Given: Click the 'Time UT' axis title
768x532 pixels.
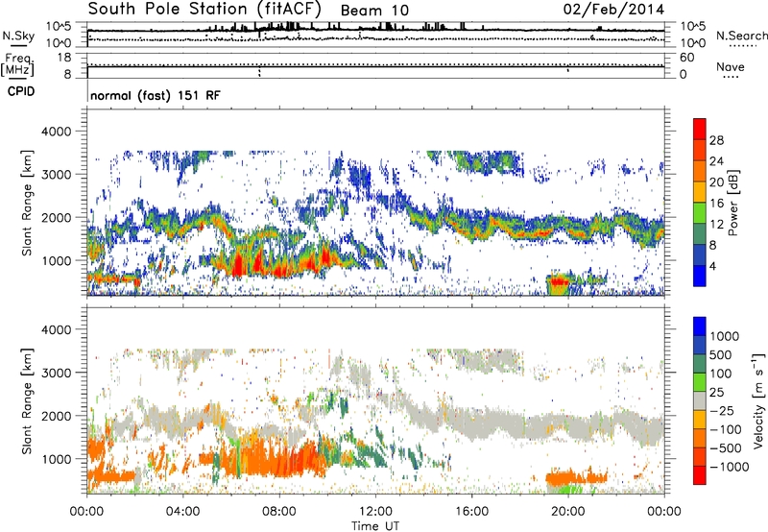Looking at the screenshot, I should (375, 526).
